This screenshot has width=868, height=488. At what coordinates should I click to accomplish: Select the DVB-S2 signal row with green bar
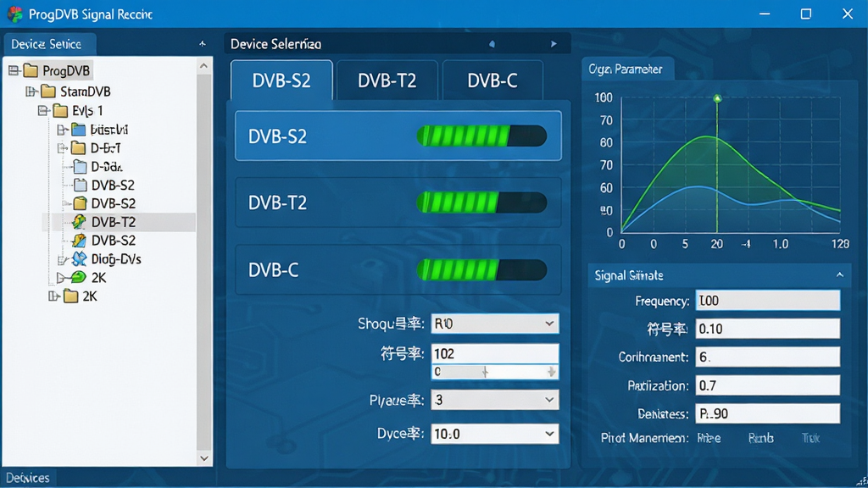(x=398, y=136)
